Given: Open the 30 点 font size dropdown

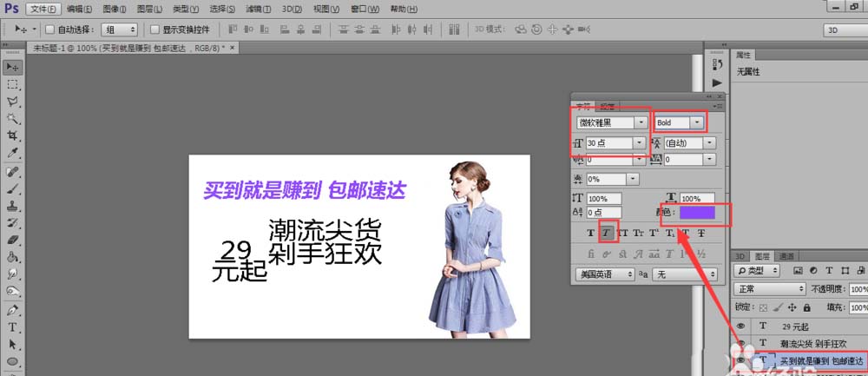Looking at the screenshot, I should click(641, 143).
